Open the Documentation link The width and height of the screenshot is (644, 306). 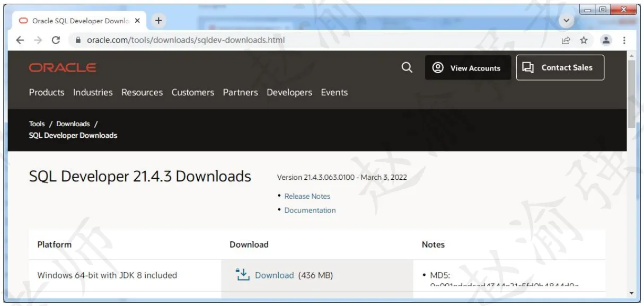coord(310,210)
